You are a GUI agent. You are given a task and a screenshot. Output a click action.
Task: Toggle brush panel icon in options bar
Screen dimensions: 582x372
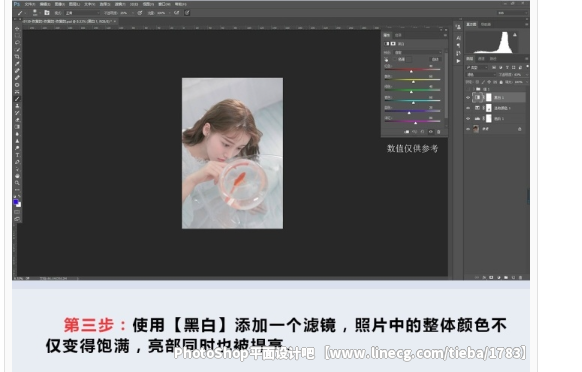point(47,13)
